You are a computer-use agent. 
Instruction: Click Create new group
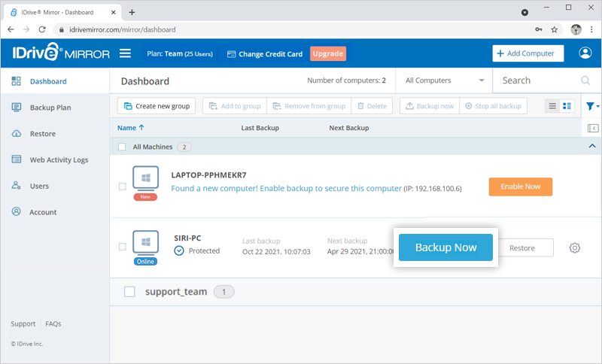coord(157,106)
